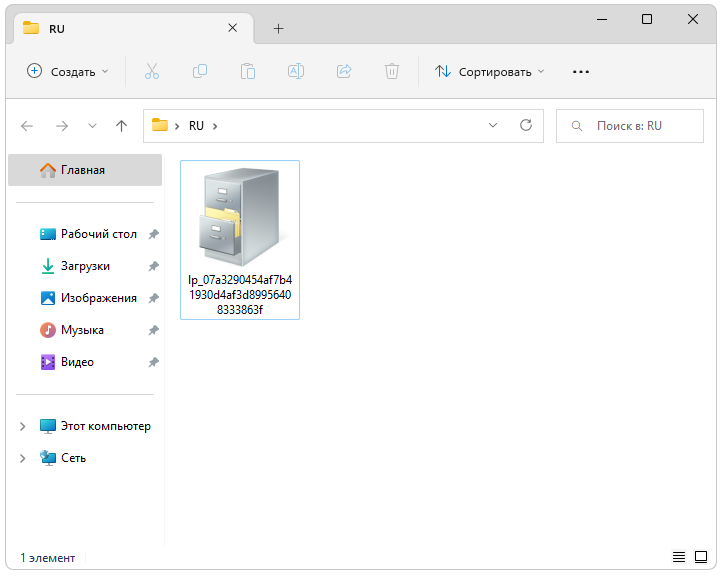Click the folder icon in address bar
This screenshot has height=577, width=722.
[x=160, y=125]
